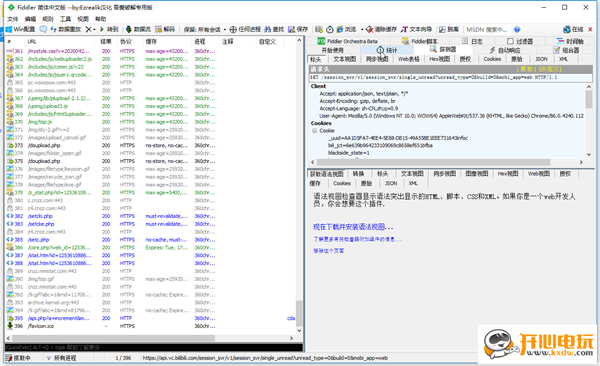Image resolution: width=600 pixels, height=366 pixels.
Task: Open the View (视图) menu
Action: [83, 19]
